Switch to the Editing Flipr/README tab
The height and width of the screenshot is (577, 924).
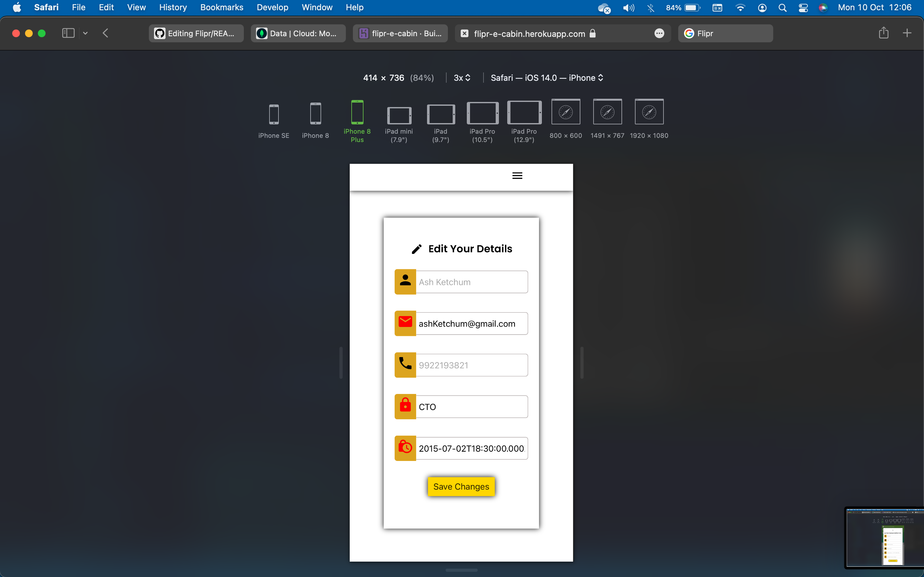click(196, 34)
